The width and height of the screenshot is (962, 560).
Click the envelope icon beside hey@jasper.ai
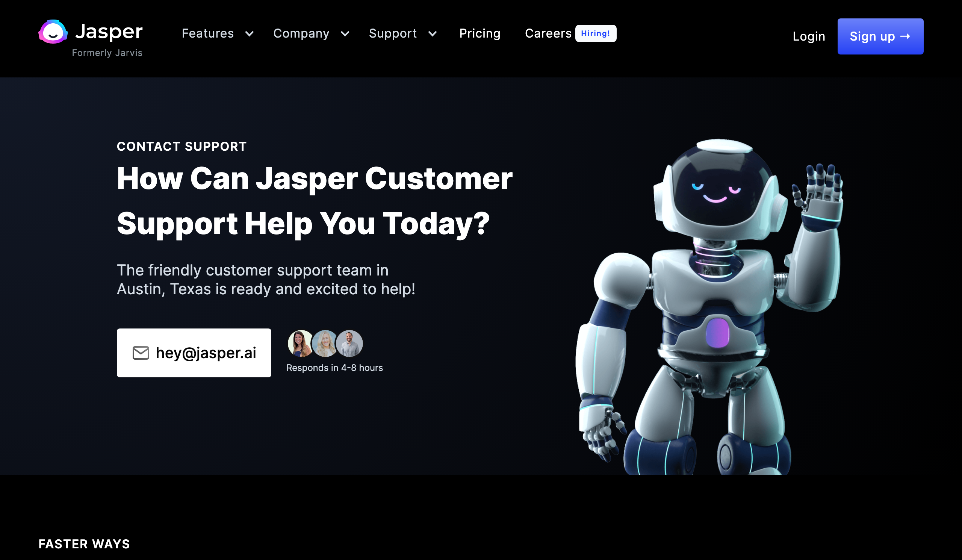[x=141, y=353]
